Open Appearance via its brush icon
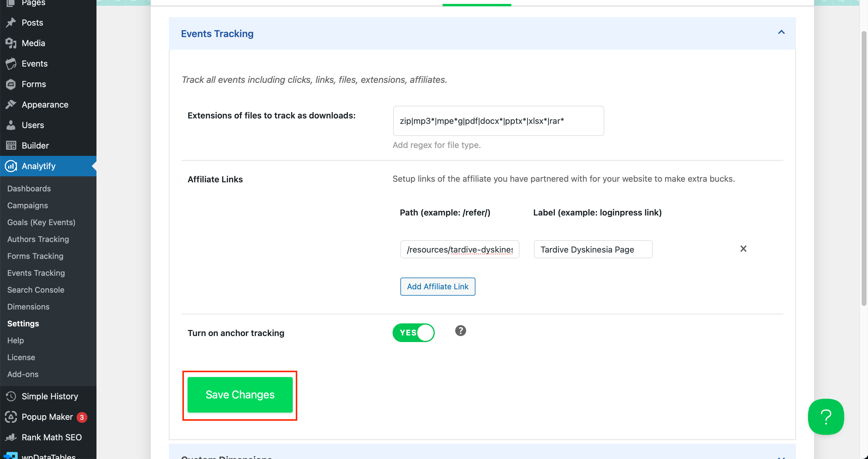The width and height of the screenshot is (868, 459). (x=11, y=105)
